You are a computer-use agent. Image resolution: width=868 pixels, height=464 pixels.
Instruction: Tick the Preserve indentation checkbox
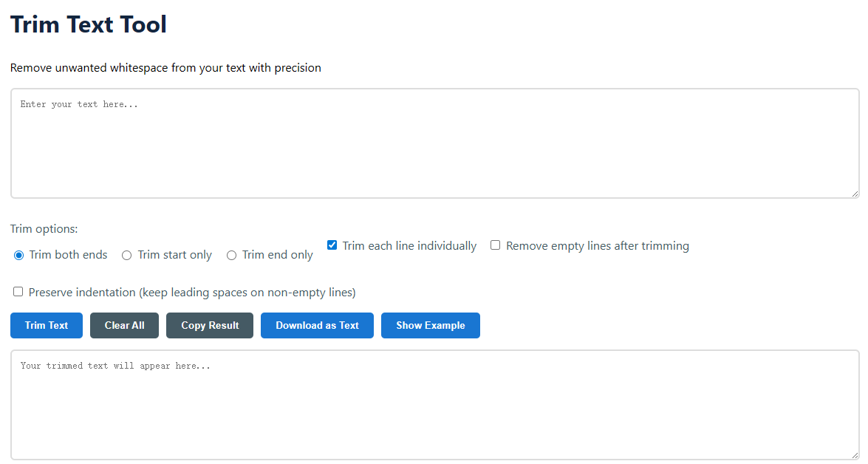click(18, 292)
